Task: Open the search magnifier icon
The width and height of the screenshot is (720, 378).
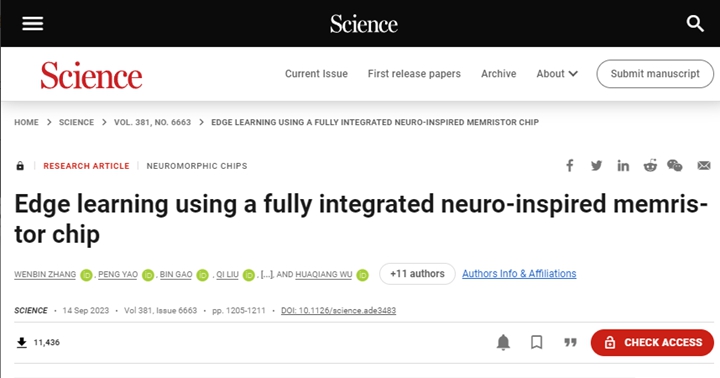Action: click(x=695, y=23)
